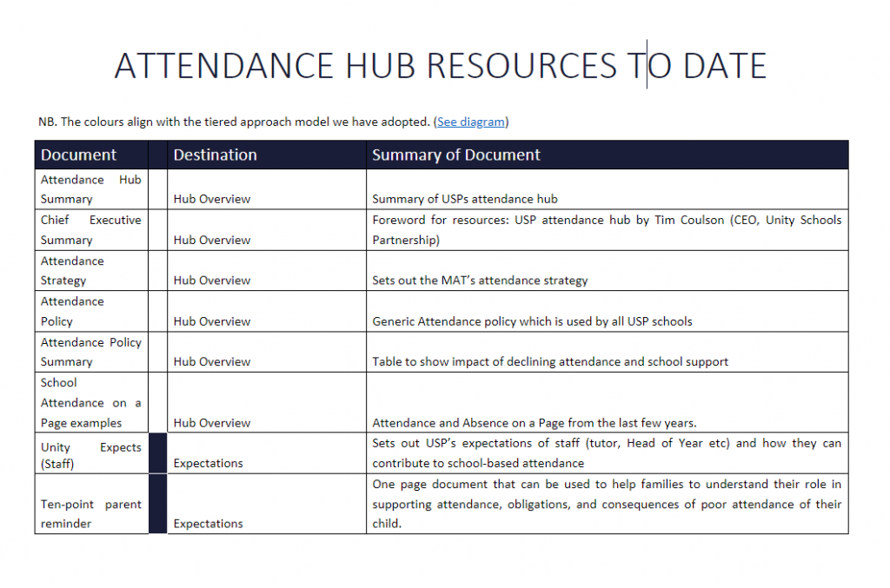Click 'Sets out USP's expectations of staff' summary
The image size is (890, 588).
click(607, 453)
